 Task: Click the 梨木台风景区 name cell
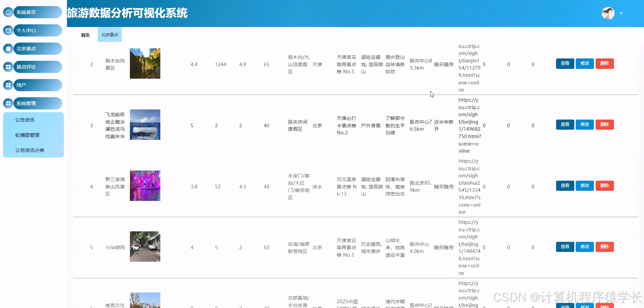pos(115,65)
